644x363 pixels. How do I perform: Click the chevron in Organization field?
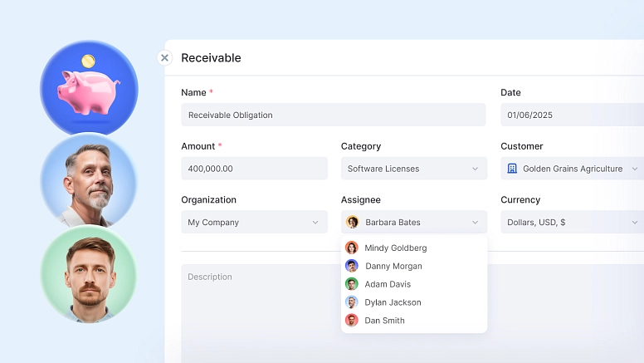pos(315,223)
